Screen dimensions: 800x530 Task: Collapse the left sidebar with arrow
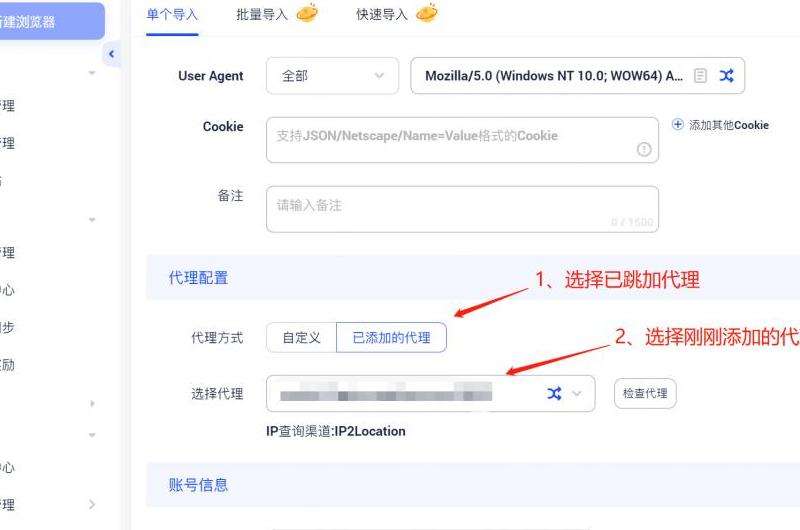112,54
